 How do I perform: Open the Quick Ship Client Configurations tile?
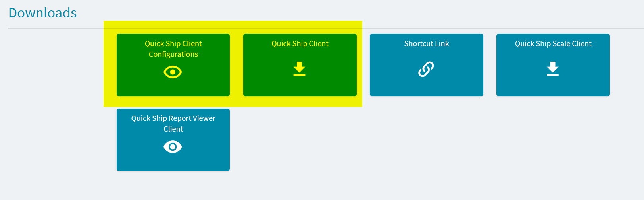(173, 65)
